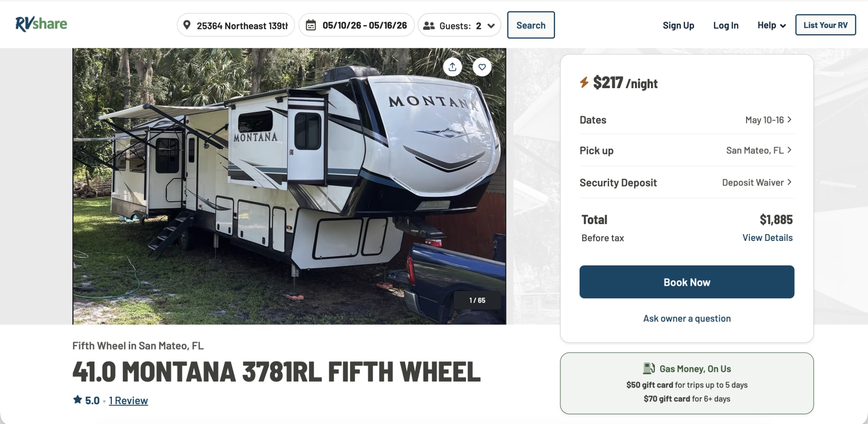Click Log In in header
Image resolution: width=868 pixels, height=424 pixels.
click(x=726, y=25)
